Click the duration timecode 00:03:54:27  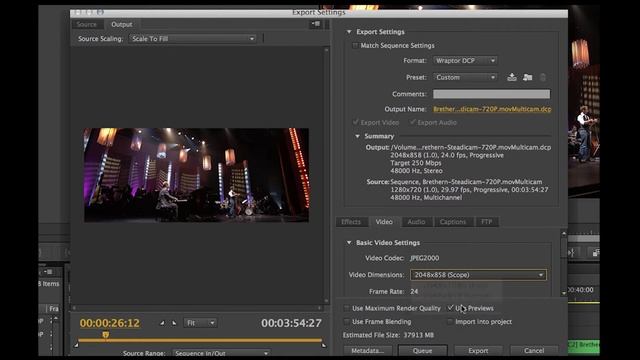pos(291,323)
